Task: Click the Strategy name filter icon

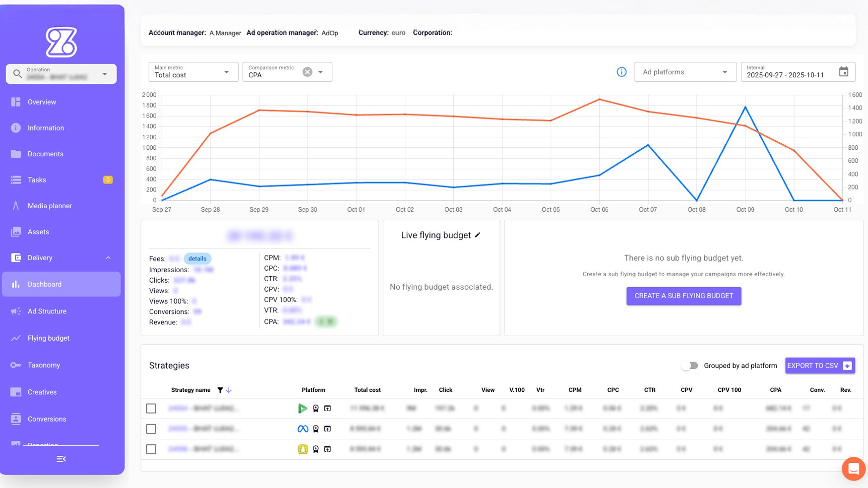Action: (x=220, y=390)
